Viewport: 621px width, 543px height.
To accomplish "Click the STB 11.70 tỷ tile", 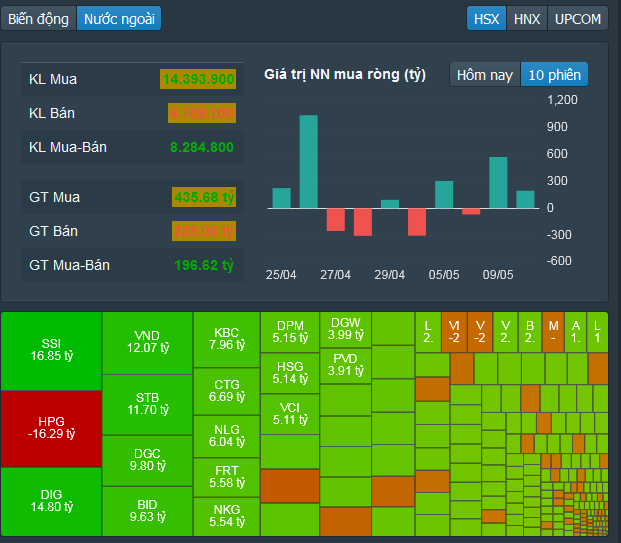I will click(147, 405).
